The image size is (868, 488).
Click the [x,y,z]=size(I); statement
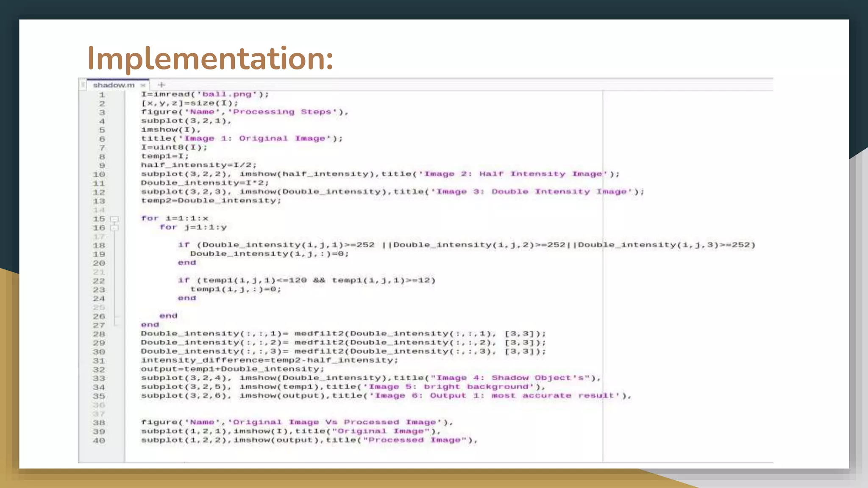tap(189, 103)
